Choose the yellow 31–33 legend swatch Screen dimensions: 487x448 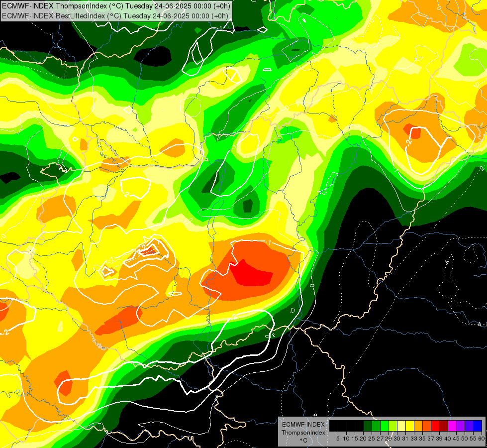tap(410, 426)
